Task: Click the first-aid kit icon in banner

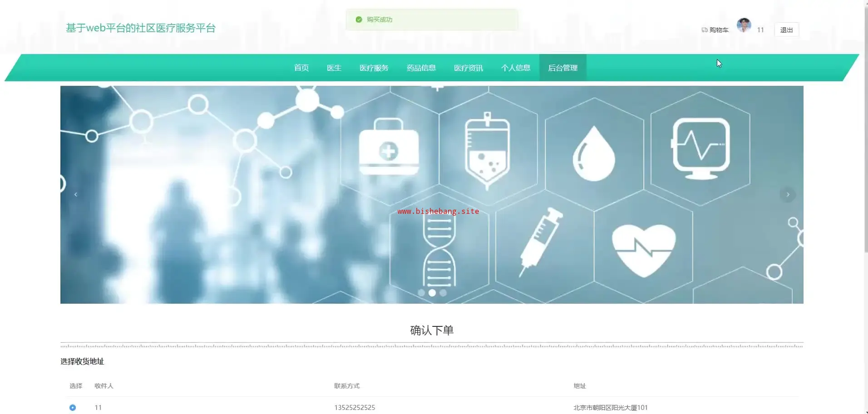Action: [x=389, y=147]
